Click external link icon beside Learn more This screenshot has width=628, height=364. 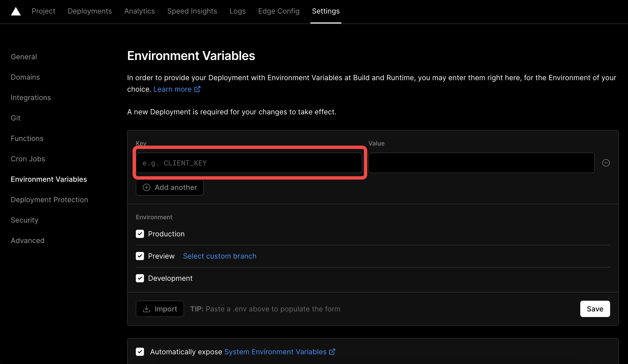(x=197, y=89)
